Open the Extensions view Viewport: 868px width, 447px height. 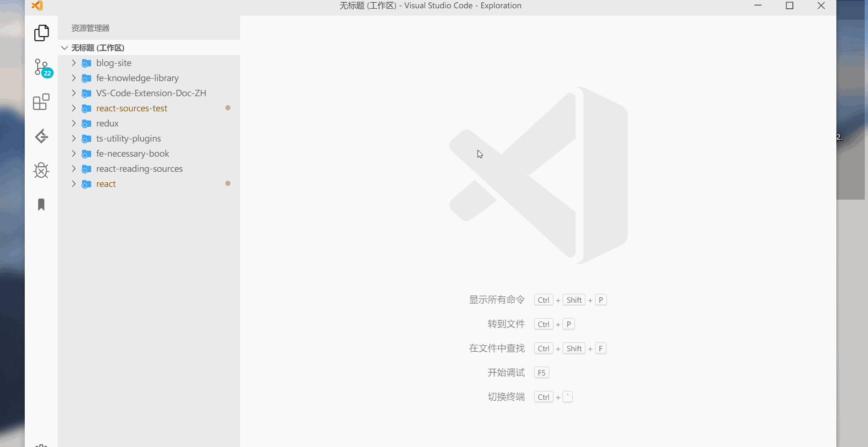(41, 102)
